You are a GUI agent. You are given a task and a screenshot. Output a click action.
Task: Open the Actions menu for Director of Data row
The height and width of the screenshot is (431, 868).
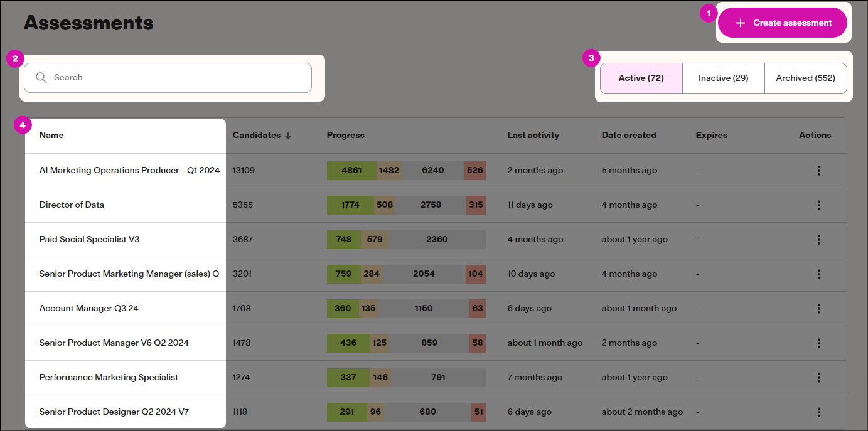[x=819, y=205]
